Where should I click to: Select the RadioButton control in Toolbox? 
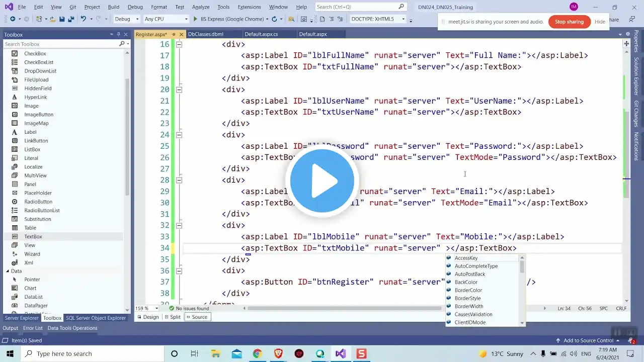[38, 202]
